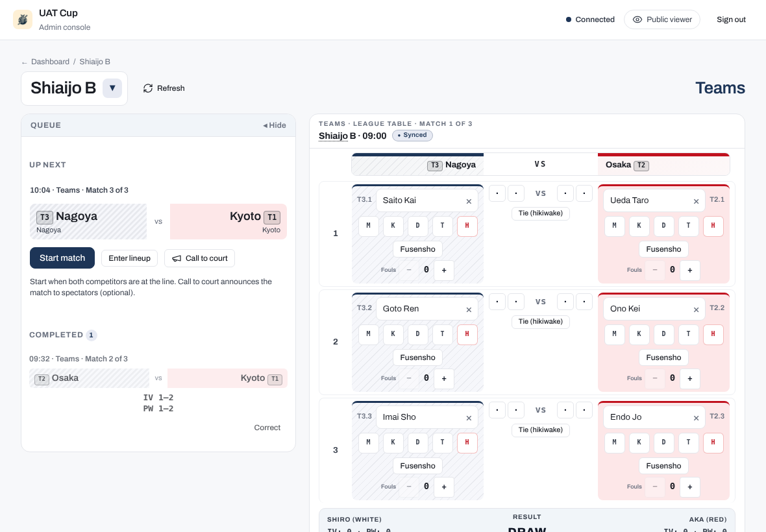Decrease fouls for Saito Kai

[409, 271]
